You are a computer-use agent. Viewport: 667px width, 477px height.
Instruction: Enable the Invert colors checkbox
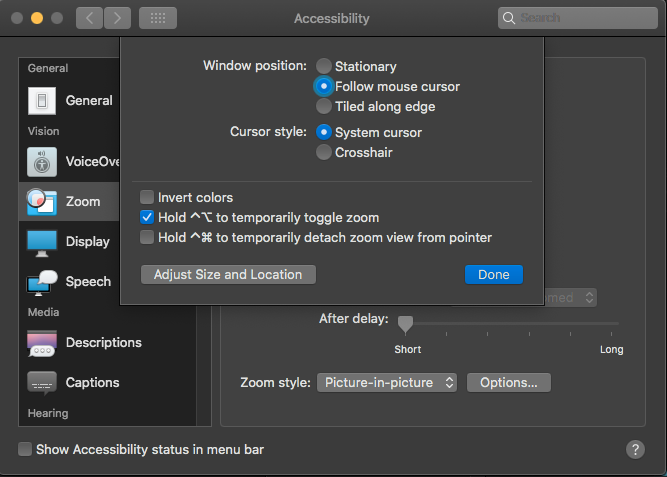pos(148,197)
